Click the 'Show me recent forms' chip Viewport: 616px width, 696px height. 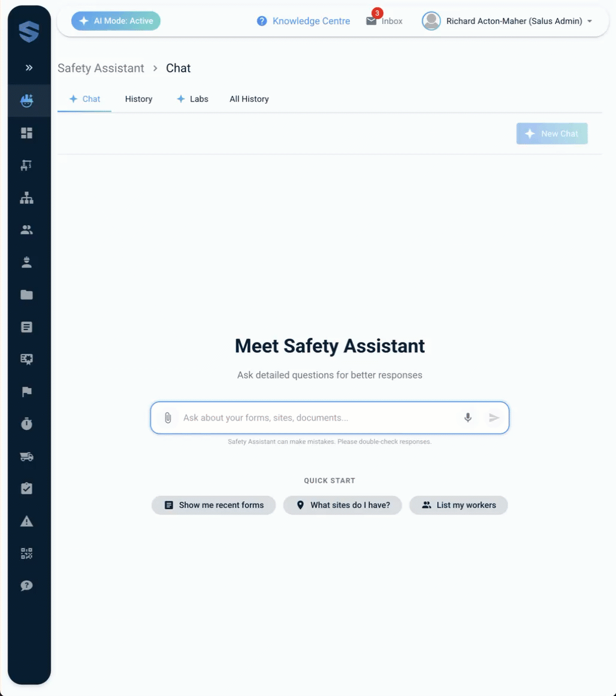click(213, 505)
